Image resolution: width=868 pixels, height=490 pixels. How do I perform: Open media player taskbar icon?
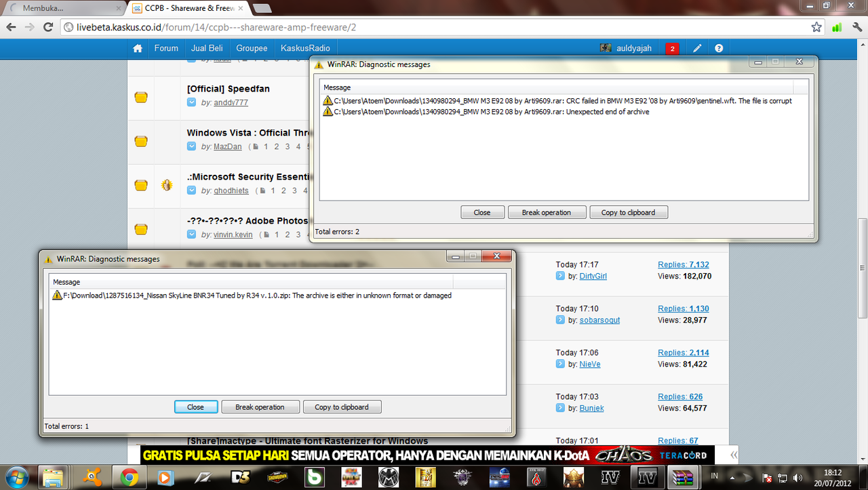[166, 477]
